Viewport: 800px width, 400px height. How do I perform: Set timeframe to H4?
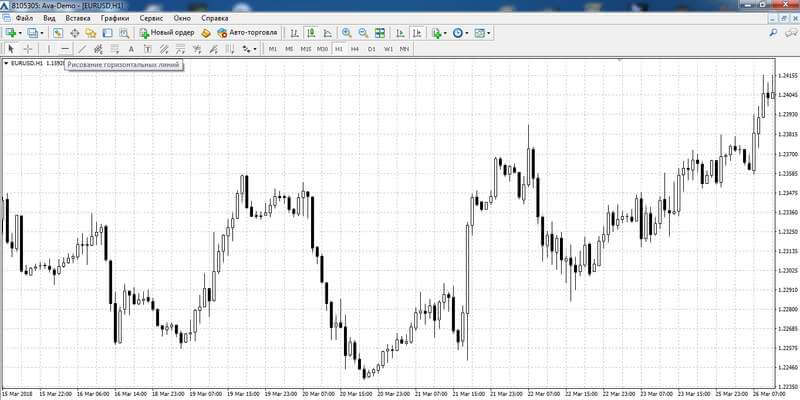pos(355,49)
